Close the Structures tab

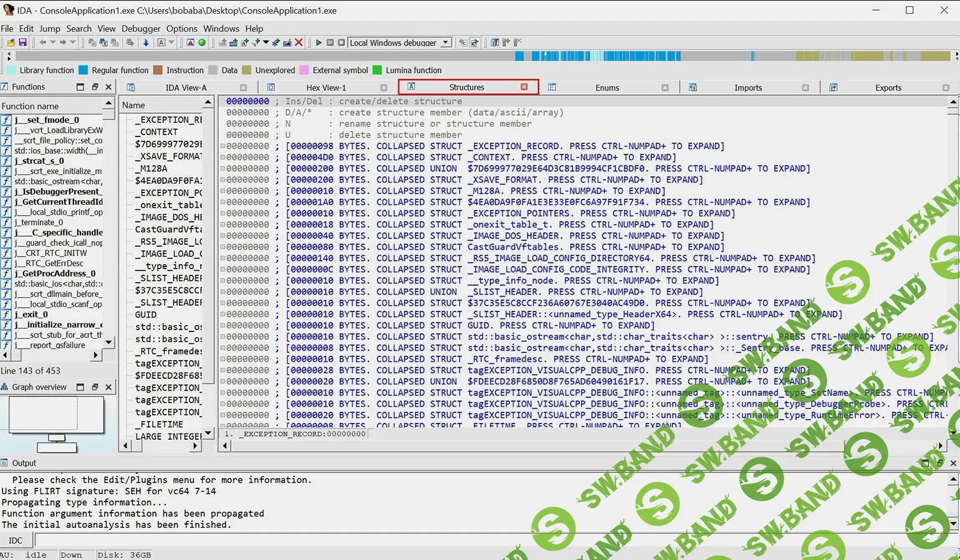click(x=524, y=87)
